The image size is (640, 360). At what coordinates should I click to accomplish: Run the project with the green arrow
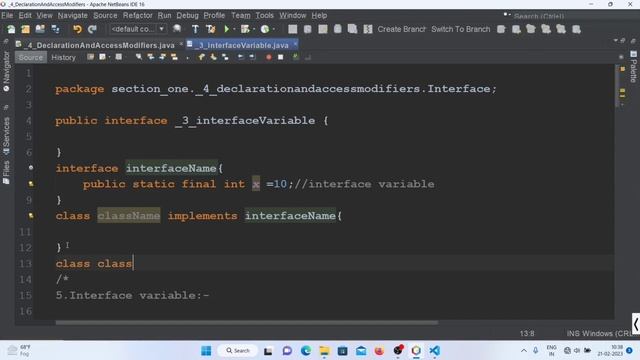[x=227, y=29]
